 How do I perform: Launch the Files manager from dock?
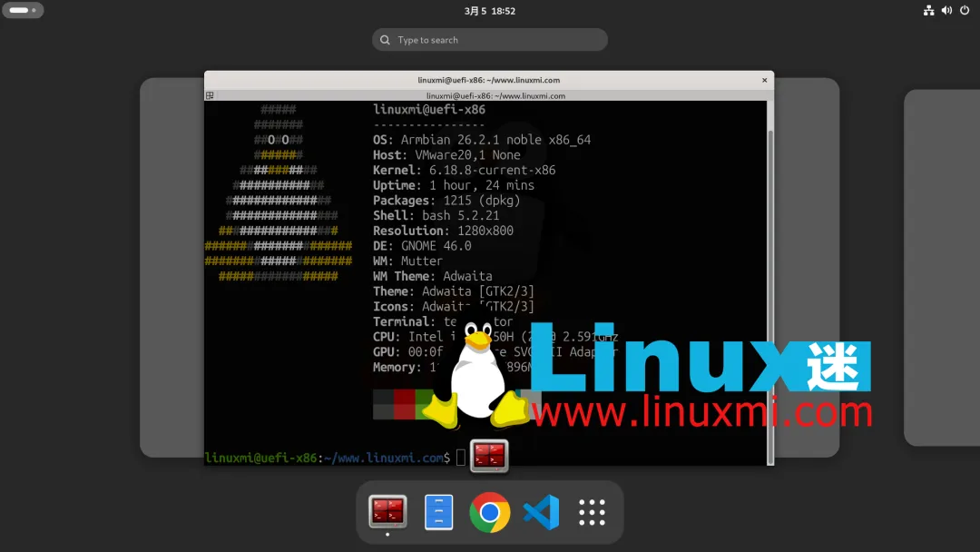point(439,512)
